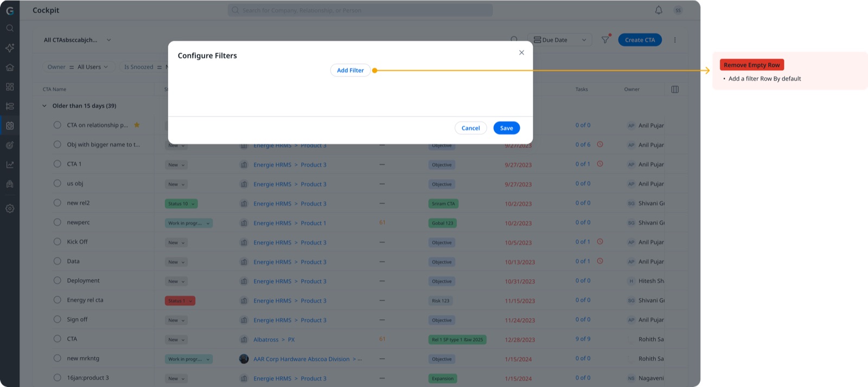The height and width of the screenshot is (387, 868).
Task: Click the Create CTA button
Action: (640, 40)
